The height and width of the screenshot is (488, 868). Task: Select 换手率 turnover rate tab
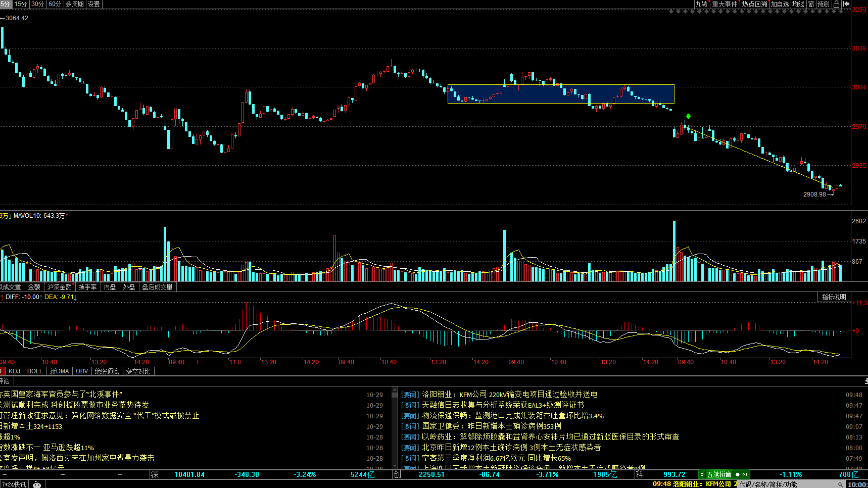pyautogui.click(x=87, y=287)
